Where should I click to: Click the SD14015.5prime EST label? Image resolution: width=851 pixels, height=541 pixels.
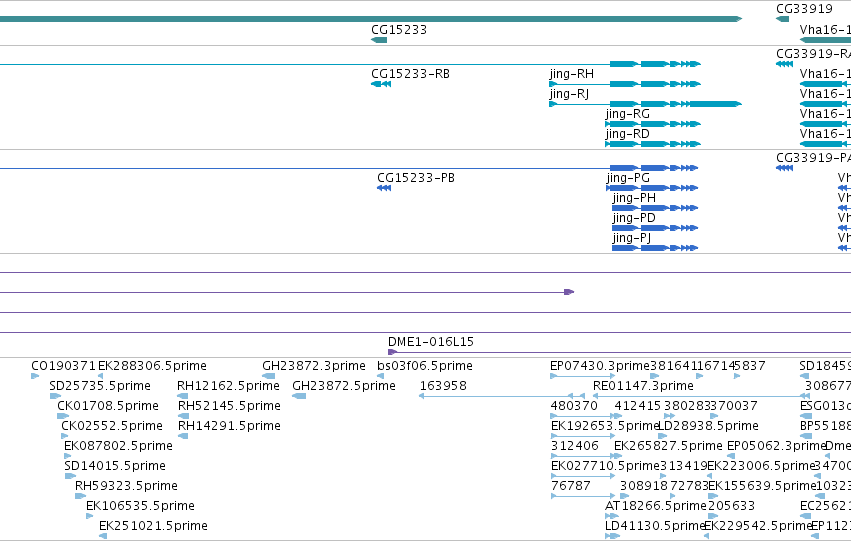pyautogui.click(x=115, y=466)
